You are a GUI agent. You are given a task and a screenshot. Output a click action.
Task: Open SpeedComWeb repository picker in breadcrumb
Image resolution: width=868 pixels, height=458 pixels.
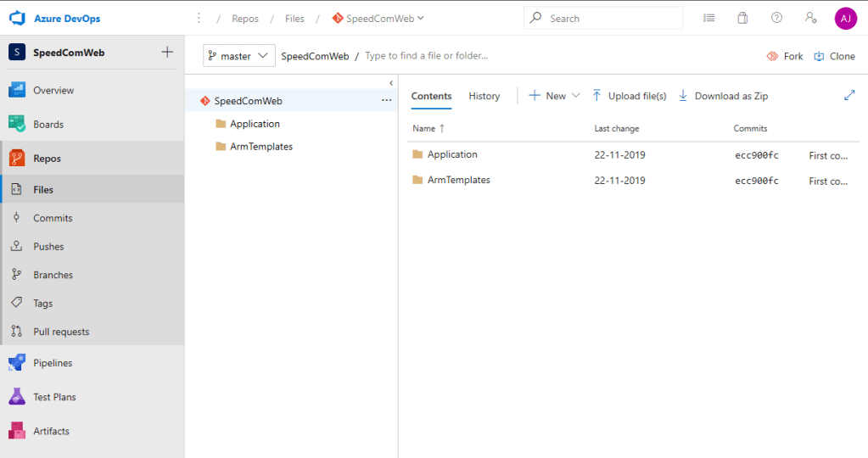[378, 18]
